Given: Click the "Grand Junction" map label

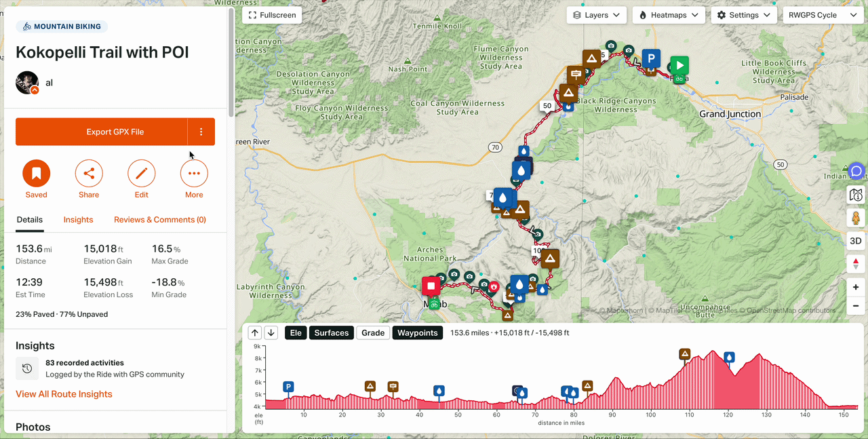Looking at the screenshot, I should [x=730, y=115].
